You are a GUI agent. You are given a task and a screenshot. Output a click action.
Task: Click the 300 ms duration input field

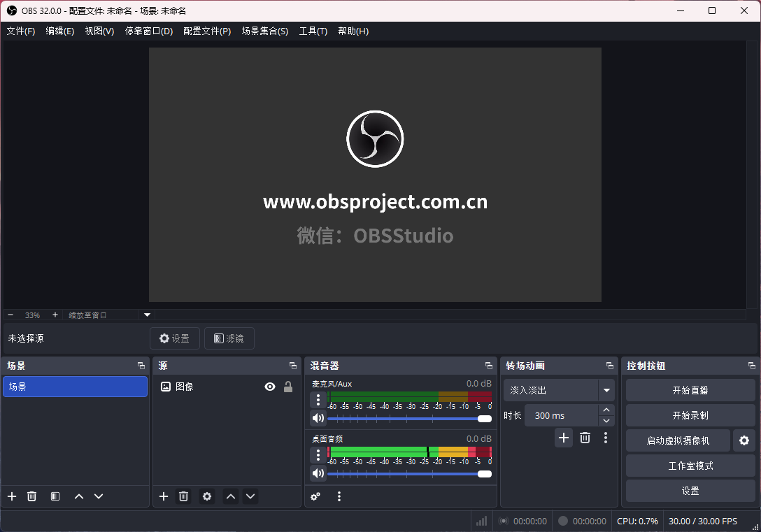pyautogui.click(x=561, y=416)
